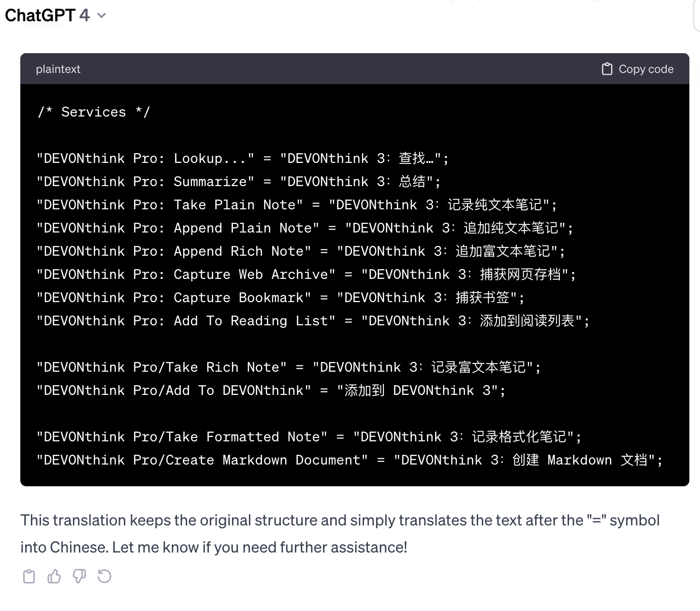Give the response a thumbs down rating
This screenshot has height=611, width=700.
[x=79, y=576]
